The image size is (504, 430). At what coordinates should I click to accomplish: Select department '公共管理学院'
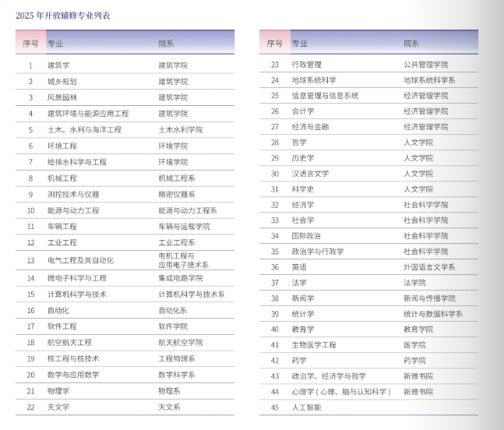[x=426, y=65]
